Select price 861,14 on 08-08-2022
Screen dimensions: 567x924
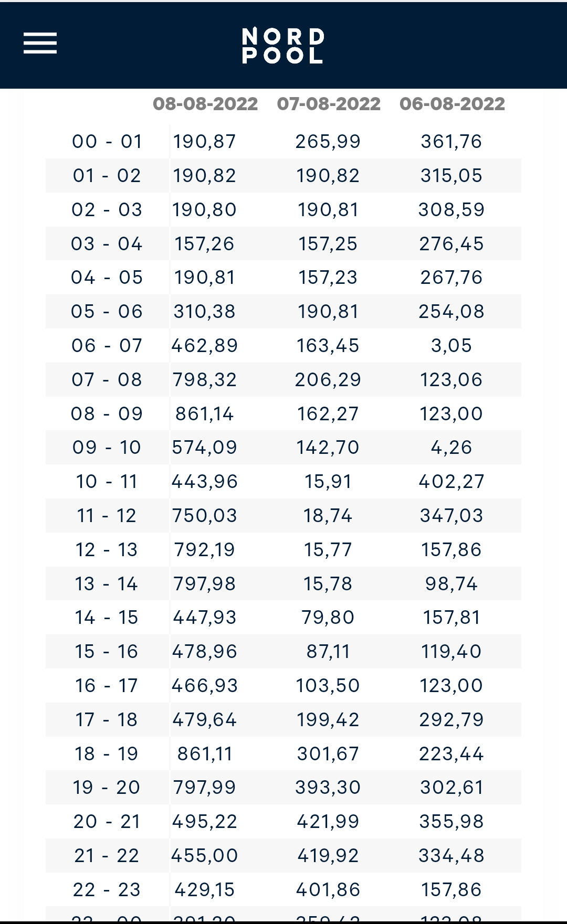(x=205, y=414)
